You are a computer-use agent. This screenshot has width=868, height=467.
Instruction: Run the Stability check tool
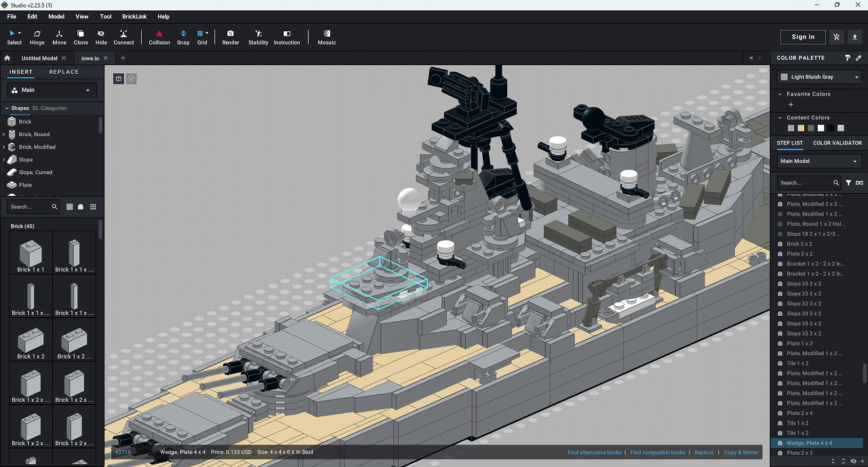tap(258, 37)
